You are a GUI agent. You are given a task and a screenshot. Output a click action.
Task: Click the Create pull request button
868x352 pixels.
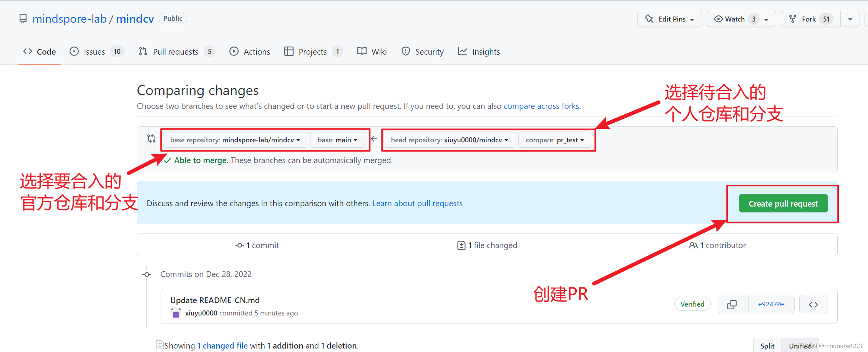pyautogui.click(x=783, y=204)
